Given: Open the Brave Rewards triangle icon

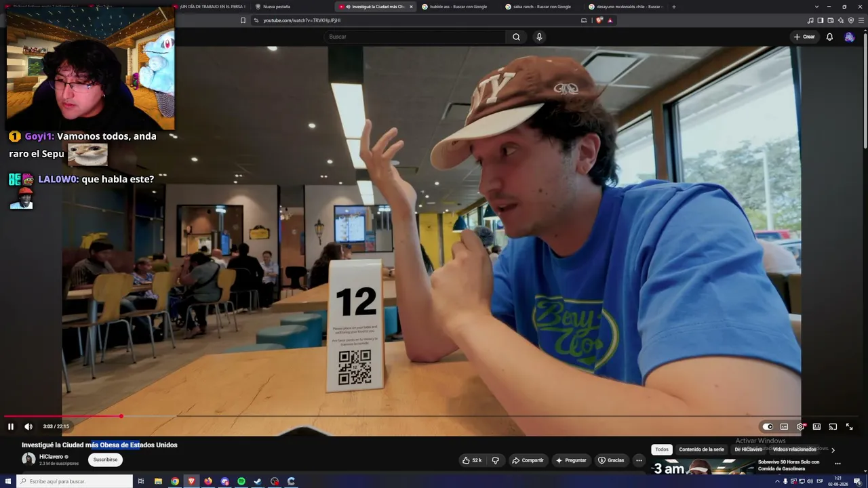Looking at the screenshot, I should click(610, 20).
